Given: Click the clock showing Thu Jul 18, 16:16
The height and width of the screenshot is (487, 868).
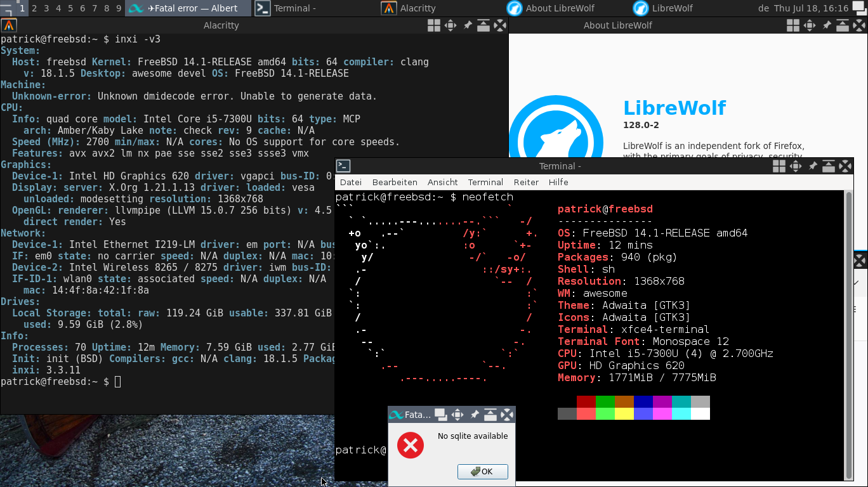Looking at the screenshot, I should pyautogui.click(x=812, y=8).
